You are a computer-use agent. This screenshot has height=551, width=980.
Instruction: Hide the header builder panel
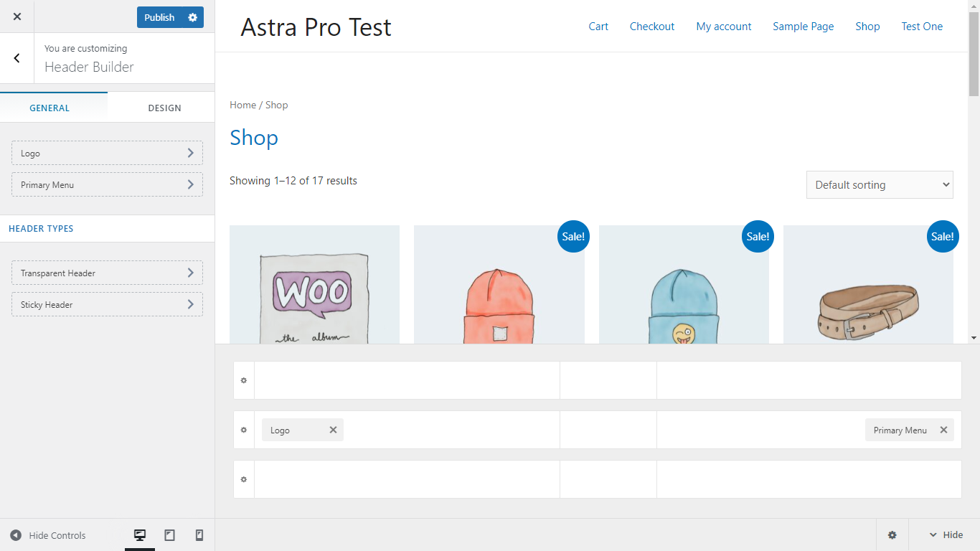click(x=946, y=535)
